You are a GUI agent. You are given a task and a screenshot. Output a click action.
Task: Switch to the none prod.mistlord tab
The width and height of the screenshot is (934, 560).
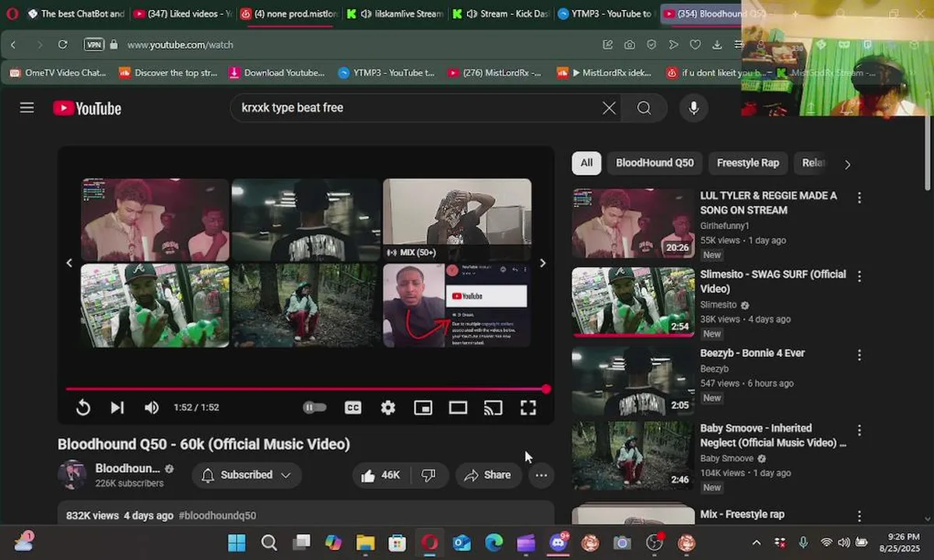tap(289, 13)
